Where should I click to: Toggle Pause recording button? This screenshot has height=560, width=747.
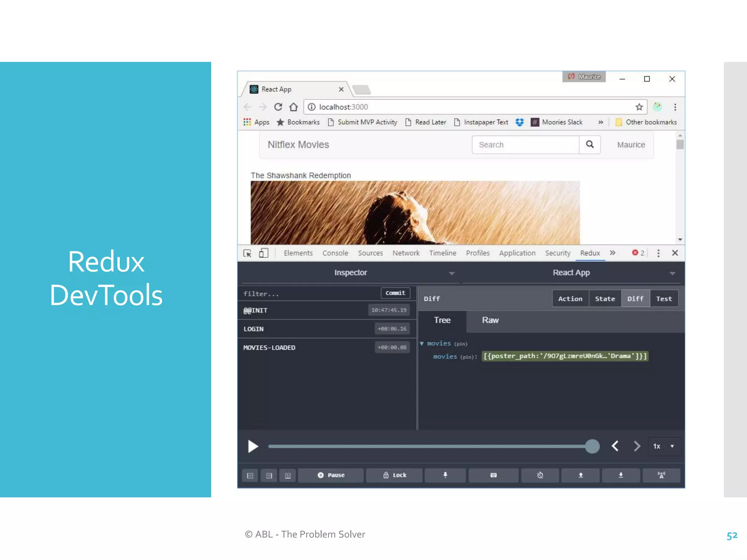[x=331, y=475]
